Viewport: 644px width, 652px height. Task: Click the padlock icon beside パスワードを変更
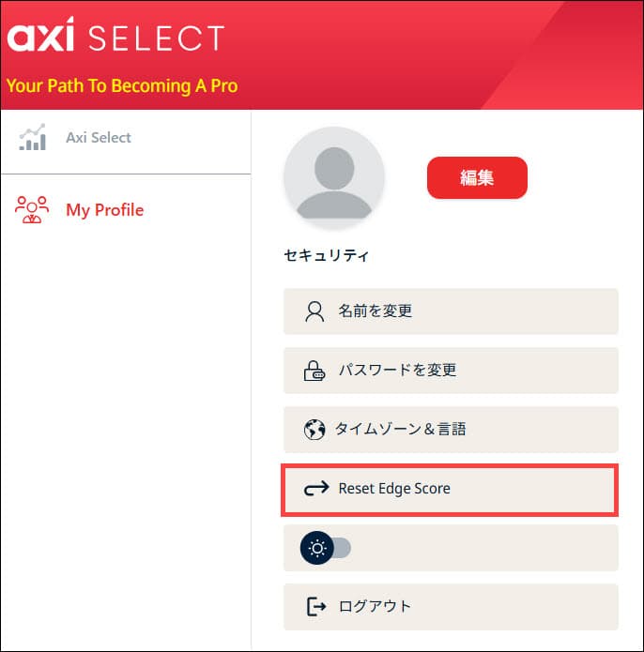(314, 371)
